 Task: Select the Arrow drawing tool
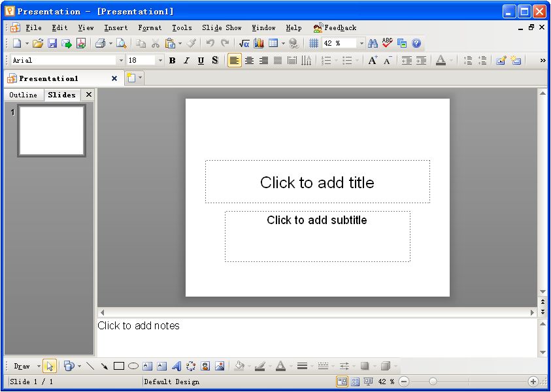[x=105, y=367]
